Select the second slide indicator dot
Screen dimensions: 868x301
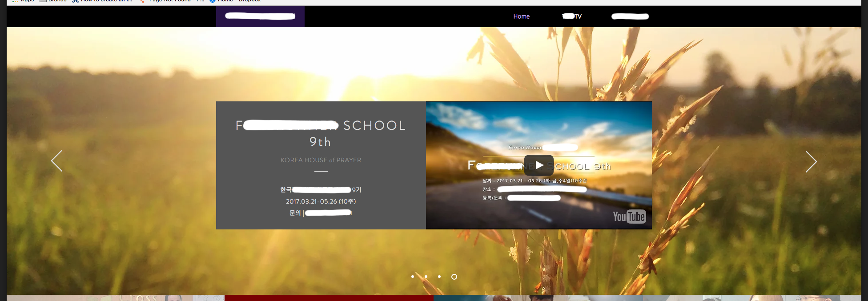click(x=426, y=277)
